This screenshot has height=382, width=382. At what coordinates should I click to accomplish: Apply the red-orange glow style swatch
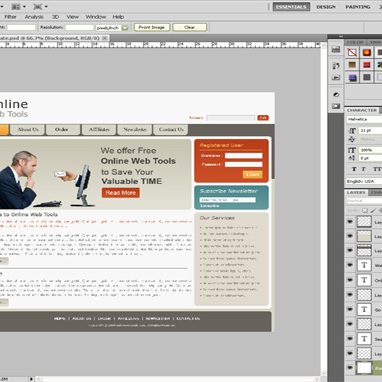pos(367,52)
